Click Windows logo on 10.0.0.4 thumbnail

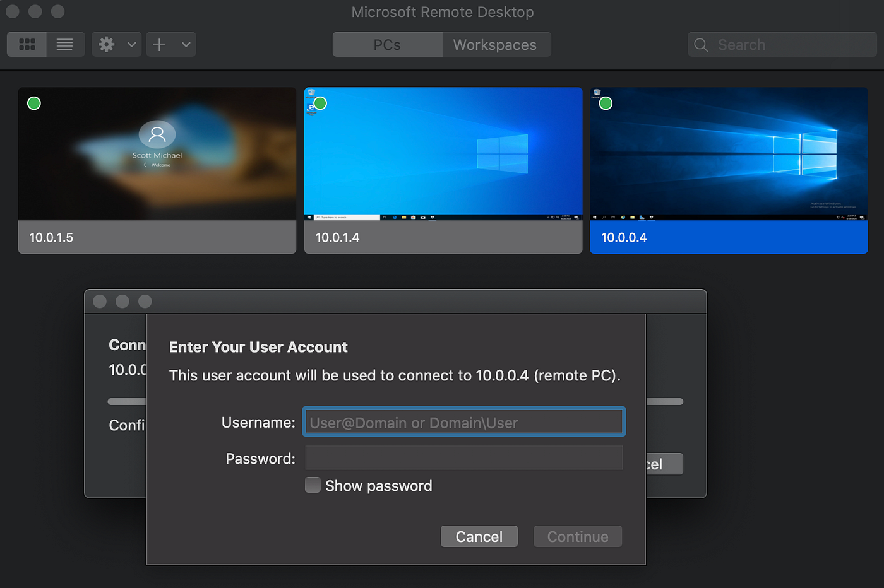click(x=805, y=153)
